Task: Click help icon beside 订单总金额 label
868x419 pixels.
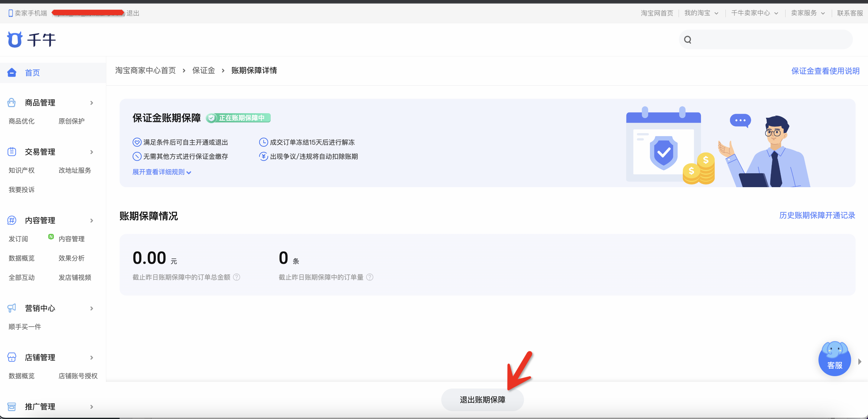Action: pyautogui.click(x=236, y=277)
